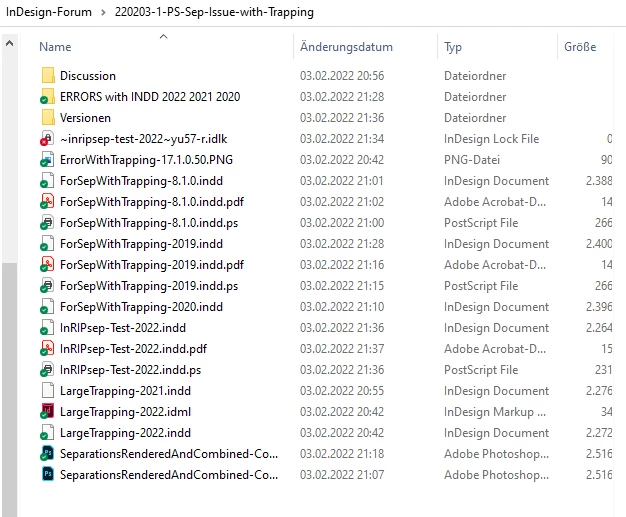The image size is (626, 517).
Task: Select "LargeTrapping-2022.idml" file name
Action: pyautogui.click(x=125, y=412)
